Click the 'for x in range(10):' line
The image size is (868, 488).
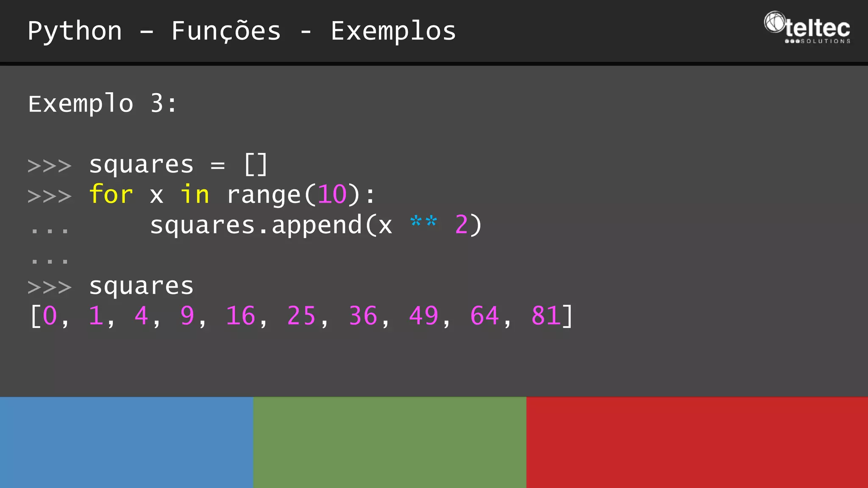pyautogui.click(x=232, y=195)
